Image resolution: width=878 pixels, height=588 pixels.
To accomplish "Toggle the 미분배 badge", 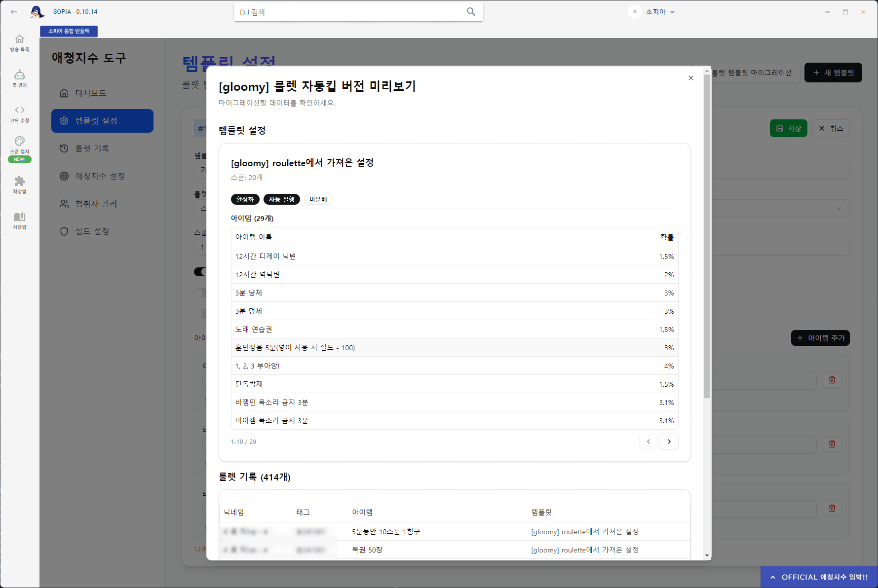I will tap(318, 199).
